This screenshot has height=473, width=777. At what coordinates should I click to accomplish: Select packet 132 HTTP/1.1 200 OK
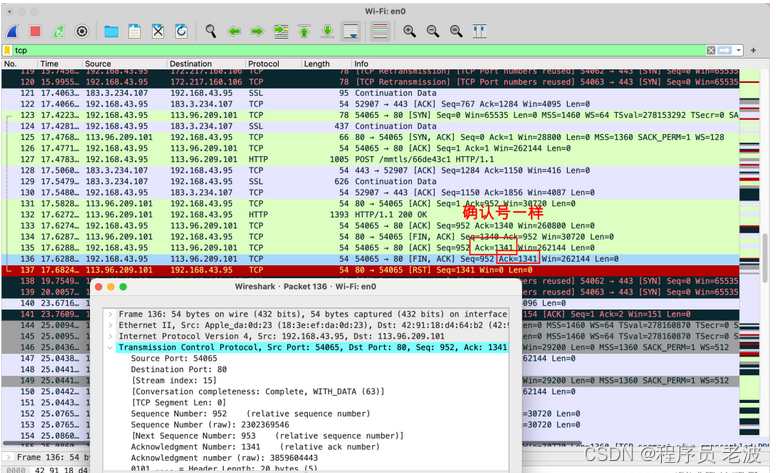pyautogui.click(x=370, y=215)
